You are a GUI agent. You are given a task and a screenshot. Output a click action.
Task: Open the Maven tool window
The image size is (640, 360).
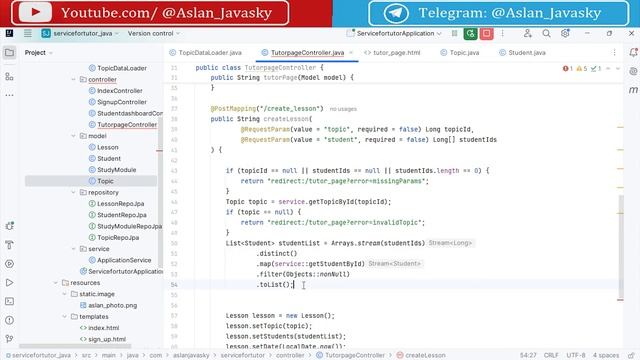pos(633,90)
